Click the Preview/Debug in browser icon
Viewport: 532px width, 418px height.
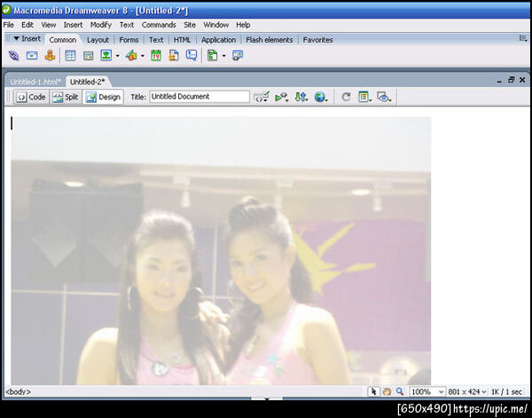pyautogui.click(x=282, y=97)
